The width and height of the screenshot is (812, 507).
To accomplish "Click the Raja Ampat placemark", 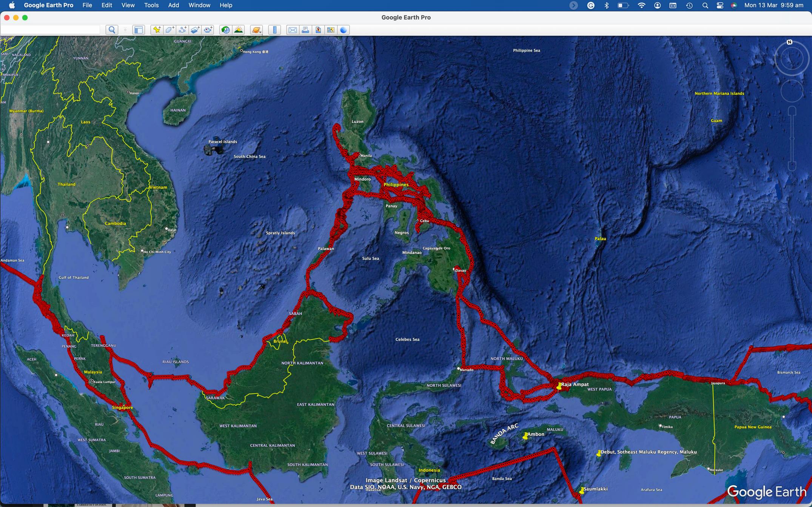I will [x=559, y=386].
